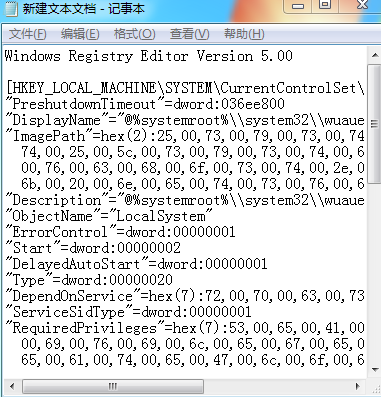The height and width of the screenshot is (397, 381).
Task: Minimize the Notepad window
Action: (x=298, y=6)
